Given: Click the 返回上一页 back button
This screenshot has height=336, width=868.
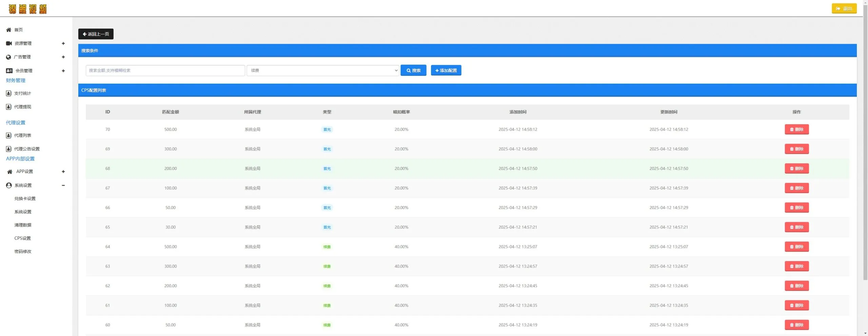Looking at the screenshot, I should coord(96,34).
